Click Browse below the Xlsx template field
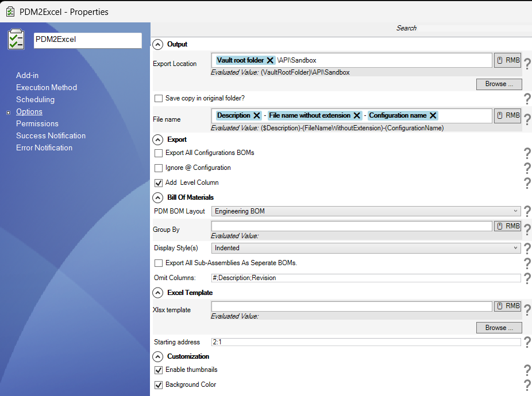This screenshot has width=532, height=396. [x=499, y=327]
